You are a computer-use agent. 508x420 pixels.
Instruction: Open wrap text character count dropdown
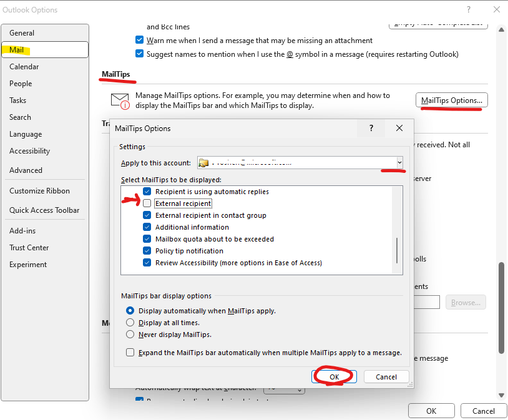(300, 390)
